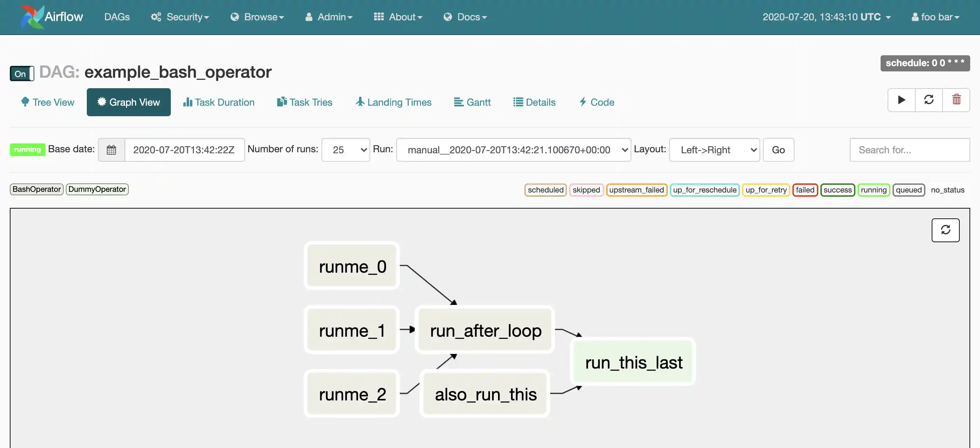Toggle the BashOperator legend filter
The height and width of the screenshot is (448, 980).
[x=36, y=189]
